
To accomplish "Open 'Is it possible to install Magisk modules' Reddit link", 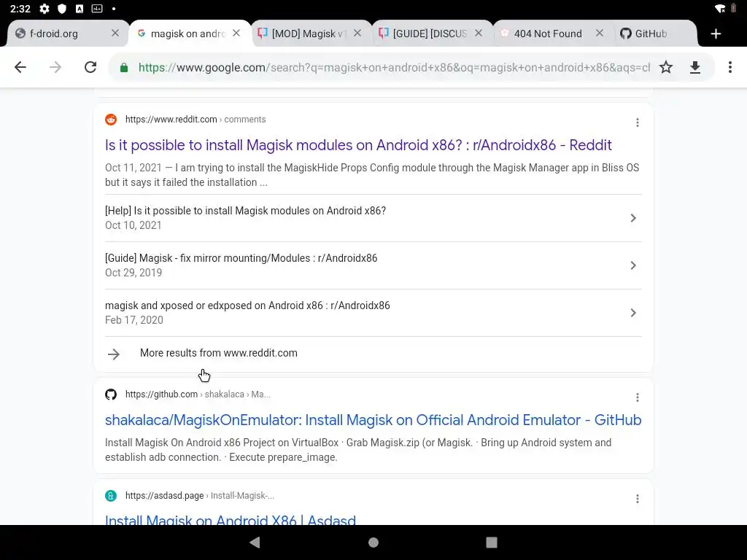I will (358, 145).
